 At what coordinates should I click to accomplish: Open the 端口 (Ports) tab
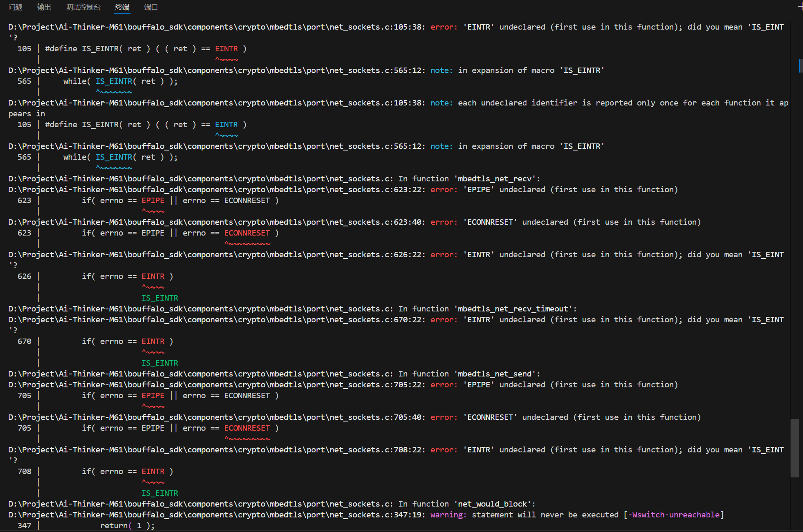(x=151, y=7)
